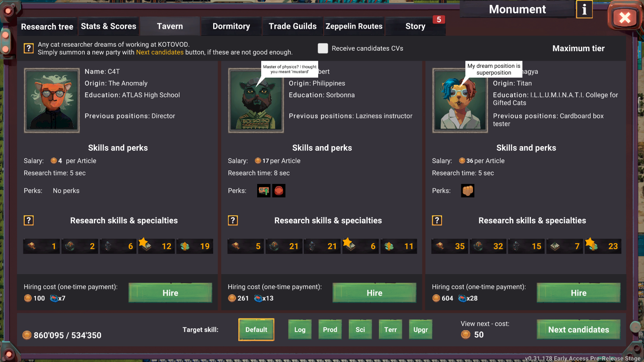The width and height of the screenshot is (644, 362).
Task: Go to the Zeppelin Routes tab
Action: (x=354, y=26)
